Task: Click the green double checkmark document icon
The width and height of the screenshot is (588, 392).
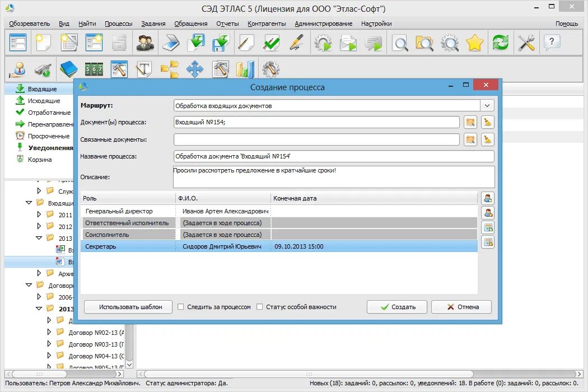Action: coord(272,43)
